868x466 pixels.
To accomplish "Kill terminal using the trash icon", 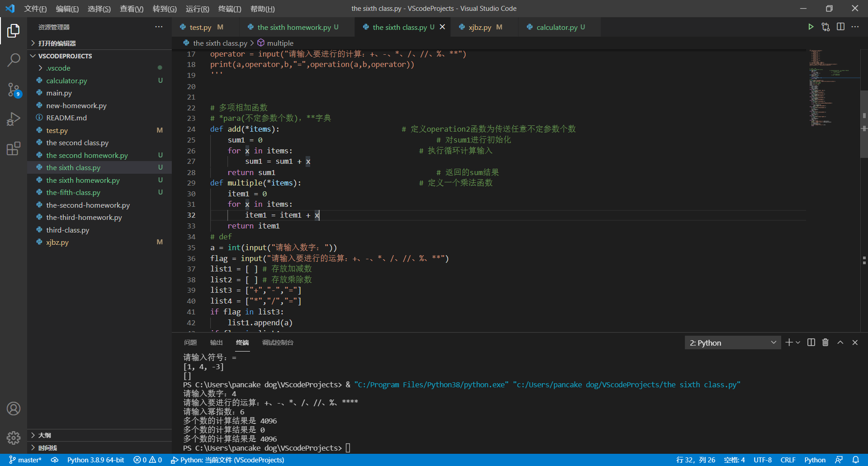I will tap(826, 342).
